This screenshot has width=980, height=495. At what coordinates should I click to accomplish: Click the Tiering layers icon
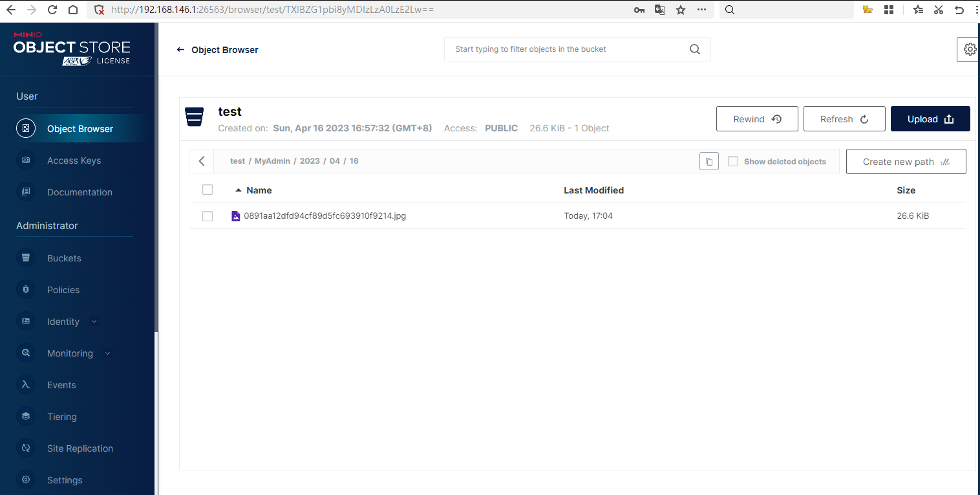[26, 416]
